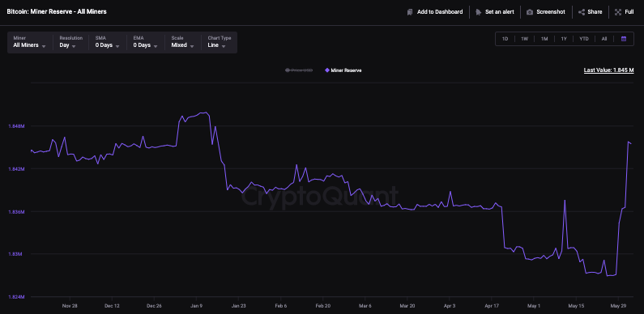Click the May 29 x-axis label

point(619,306)
